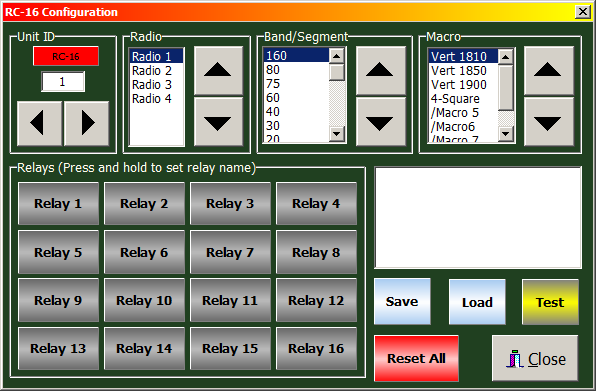Click the Save button

pyautogui.click(x=402, y=302)
